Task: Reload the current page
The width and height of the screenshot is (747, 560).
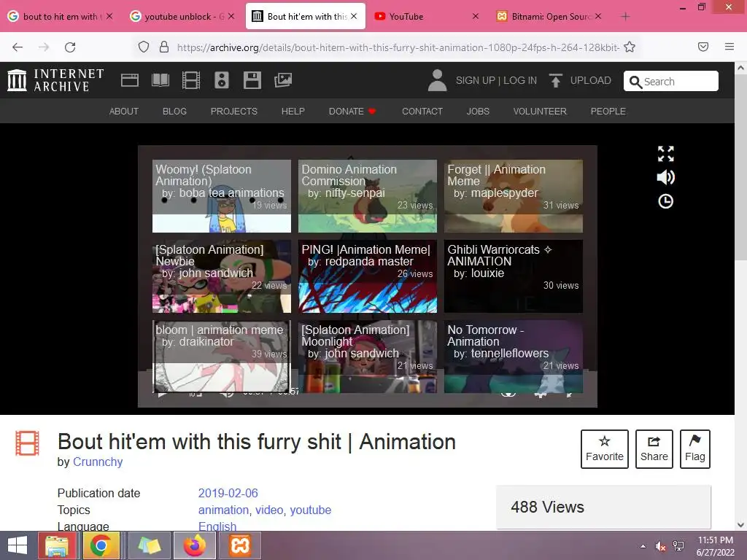Action: pyautogui.click(x=70, y=47)
